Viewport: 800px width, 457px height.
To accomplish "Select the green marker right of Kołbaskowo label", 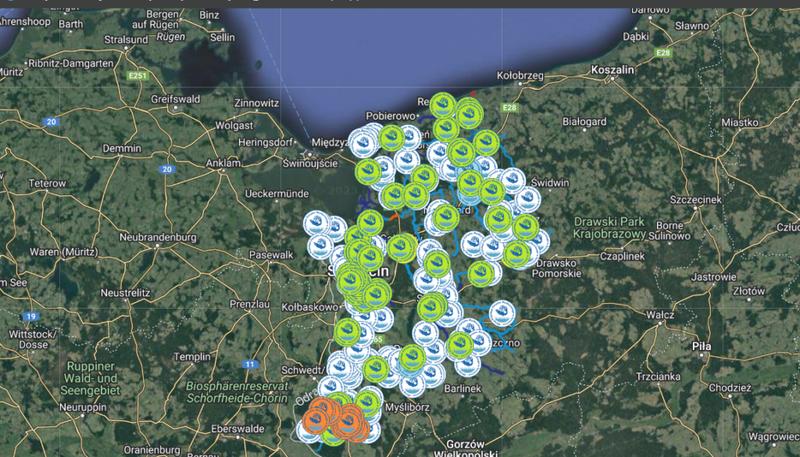I will coord(377,294).
